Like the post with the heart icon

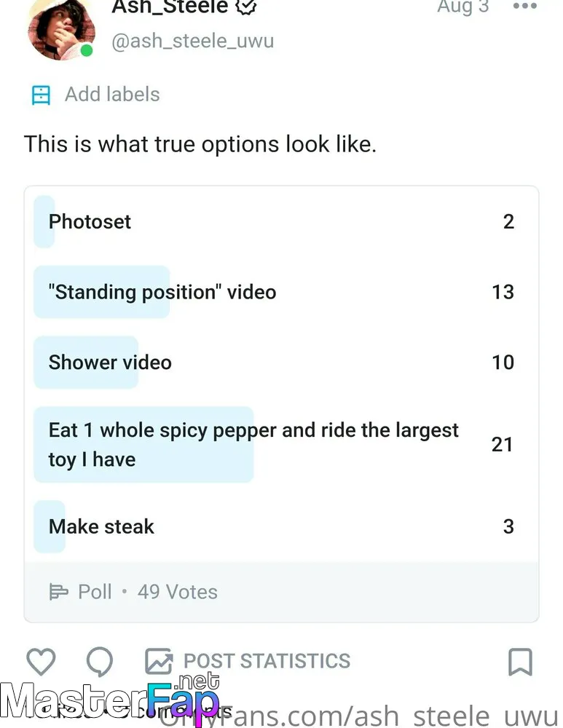point(41,661)
